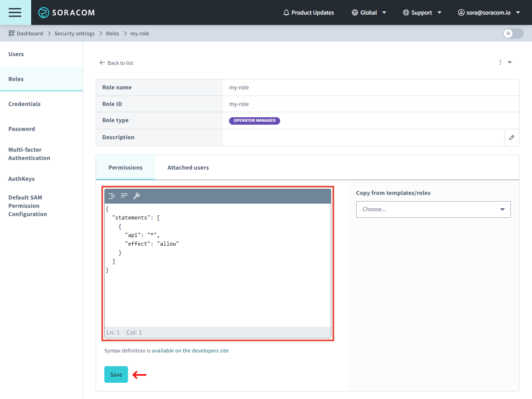This screenshot has height=399, width=532.
Task: Switch to the Attached users tab
Action: click(x=188, y=167)
